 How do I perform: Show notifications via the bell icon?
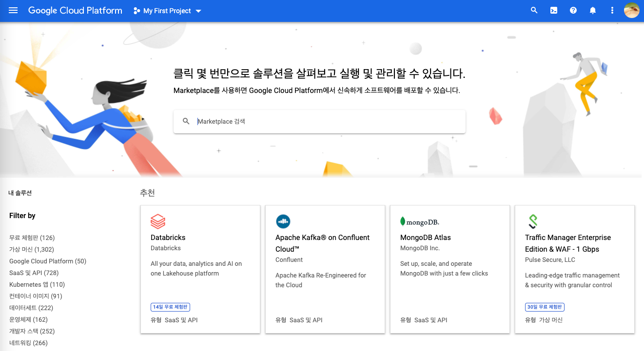point(593,10)
